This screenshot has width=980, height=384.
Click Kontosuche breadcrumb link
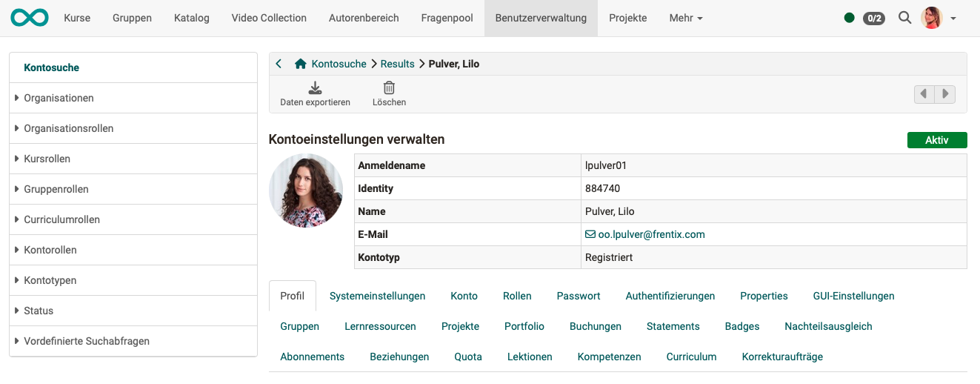pos(339,64)
